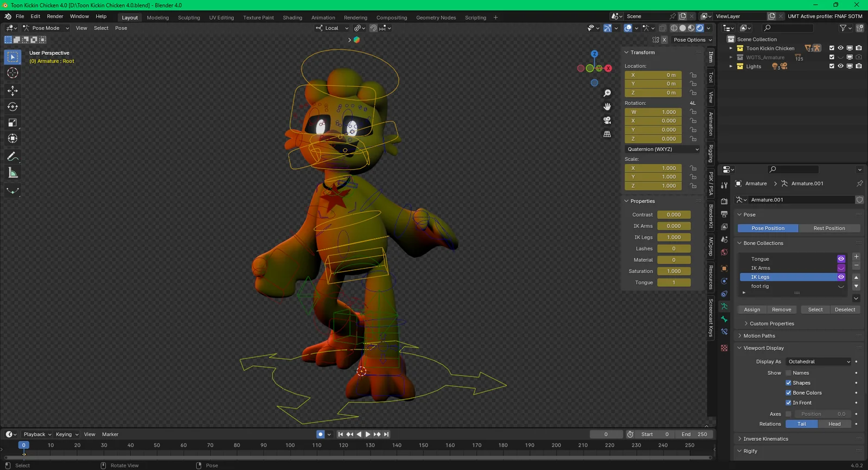Toggle visibility of IK Legs bone collection
This screenshot has height=470, width=868.
(x=841, y=277)
